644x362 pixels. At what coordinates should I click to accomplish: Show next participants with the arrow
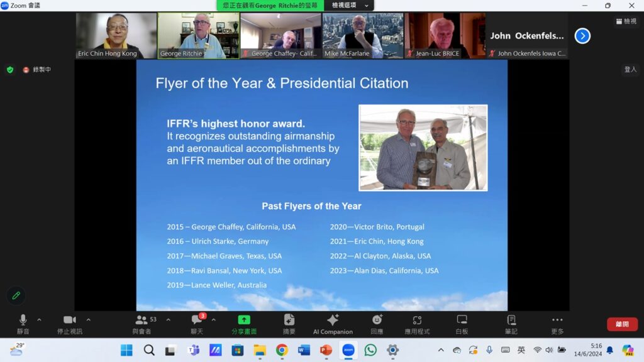[x=582, y=36]
